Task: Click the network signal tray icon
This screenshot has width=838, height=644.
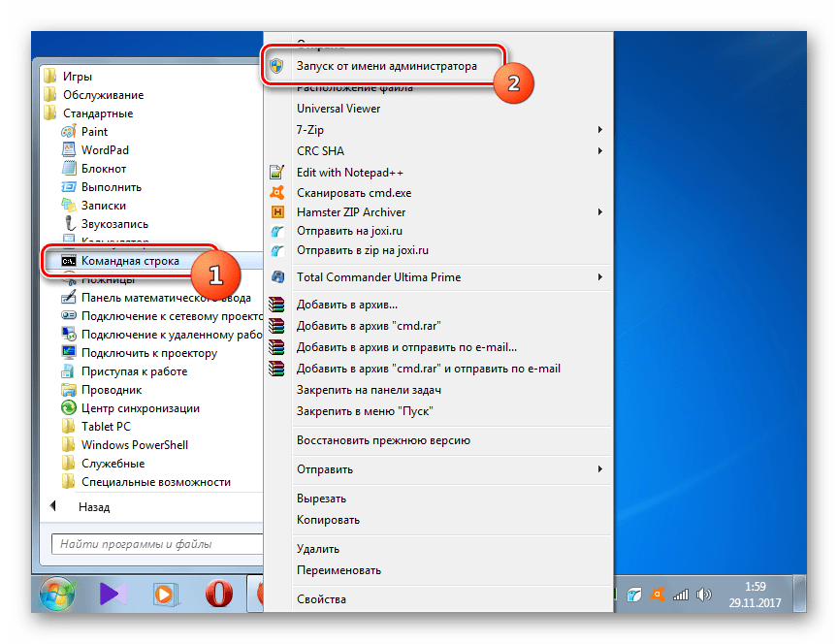Action: pos(681,595)
